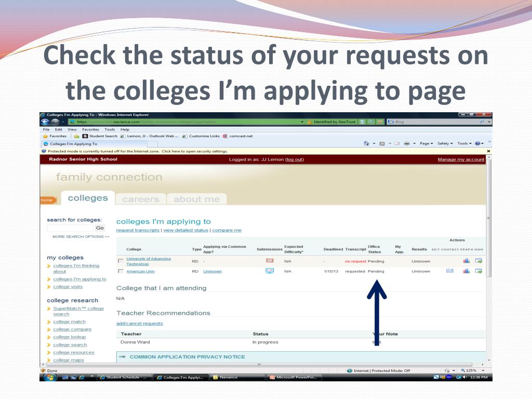This screenshot has width=532, height=399.
Task: Open the Favorites star button
Action: click(54, 136)
